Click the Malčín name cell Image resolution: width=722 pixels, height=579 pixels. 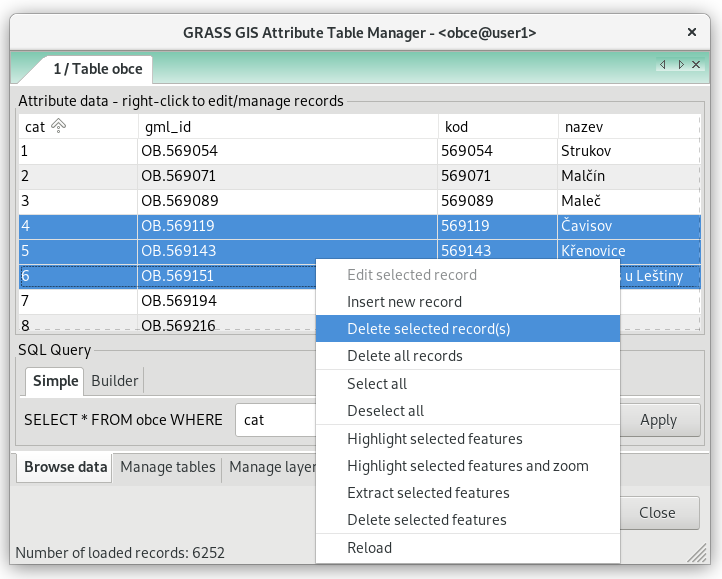coord(629,176)
